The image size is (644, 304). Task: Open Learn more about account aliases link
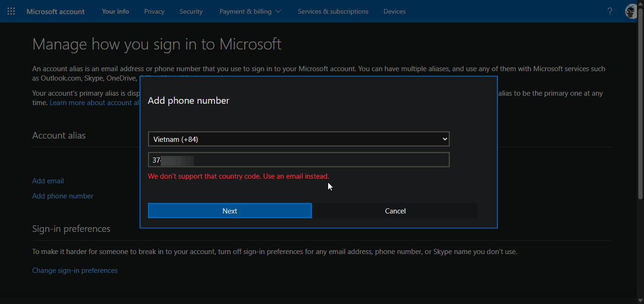[x=94, y=103]
